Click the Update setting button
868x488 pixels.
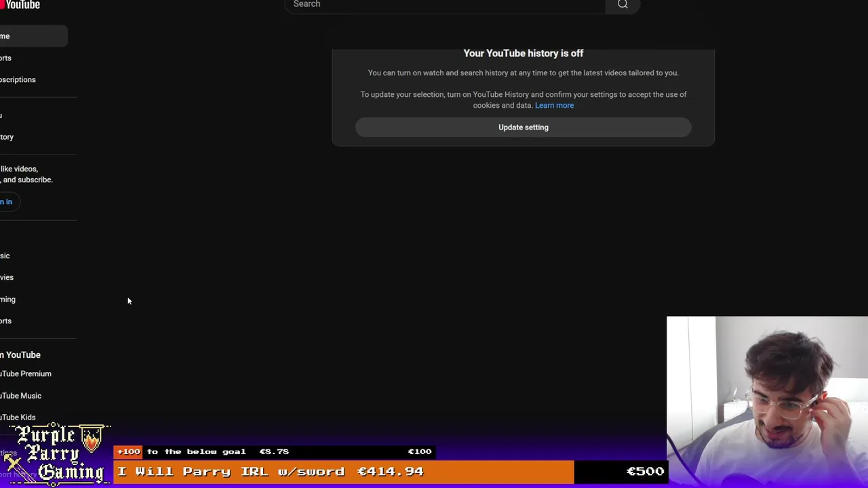(x=523, y=127)
